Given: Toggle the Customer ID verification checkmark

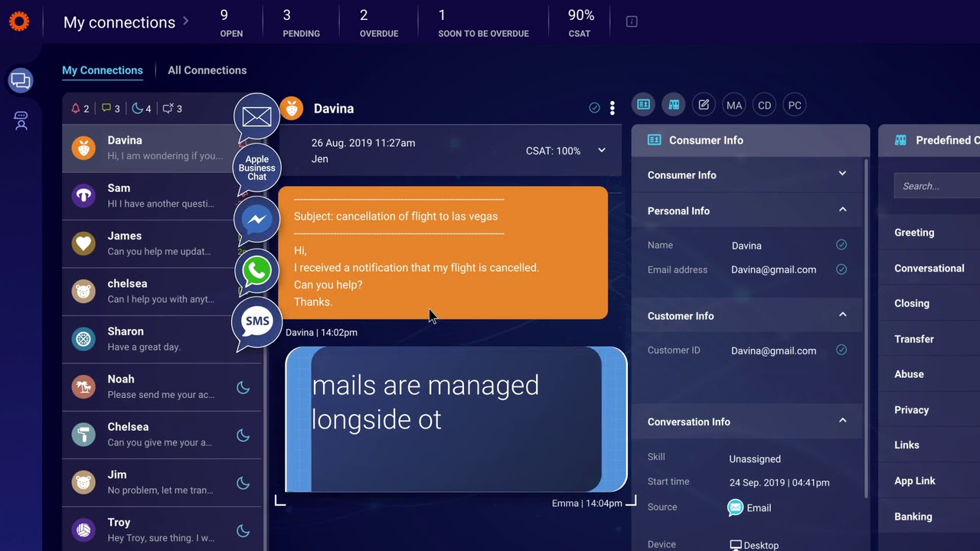Looking at the screenshot, I should 841,350.
